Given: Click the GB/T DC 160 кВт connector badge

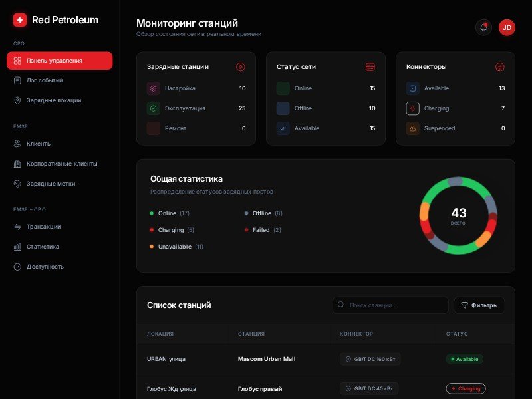Looking at the screenshot, I should pyautogui.click(x=370, y=359).
